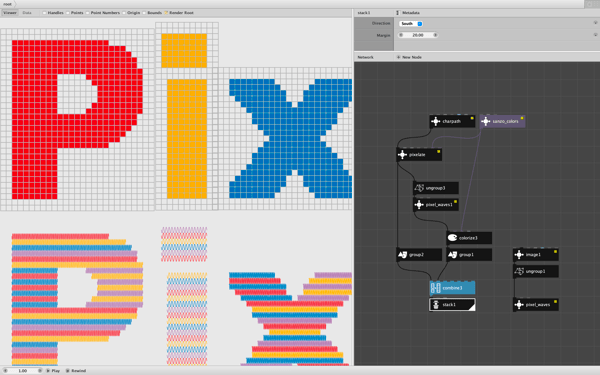The height and width of the screenshot is (375, 600).
Task: Click the Direction parameter label
Action: [x=381, y=23]
